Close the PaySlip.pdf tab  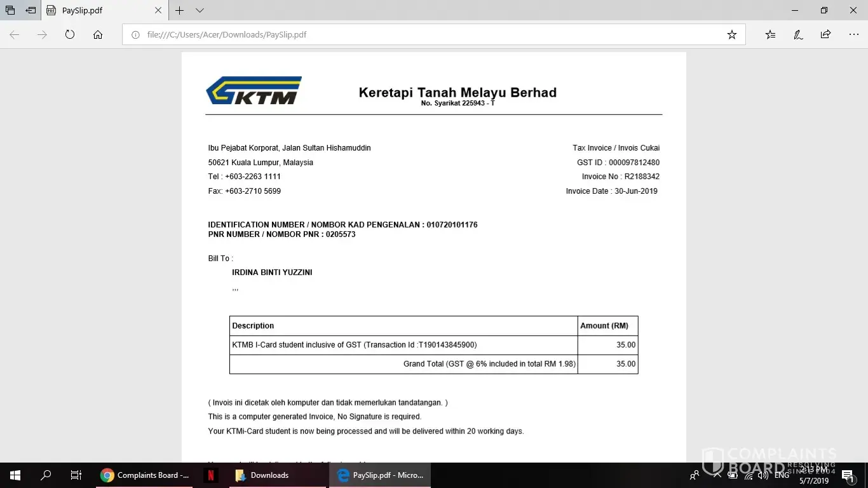(158, 10)
